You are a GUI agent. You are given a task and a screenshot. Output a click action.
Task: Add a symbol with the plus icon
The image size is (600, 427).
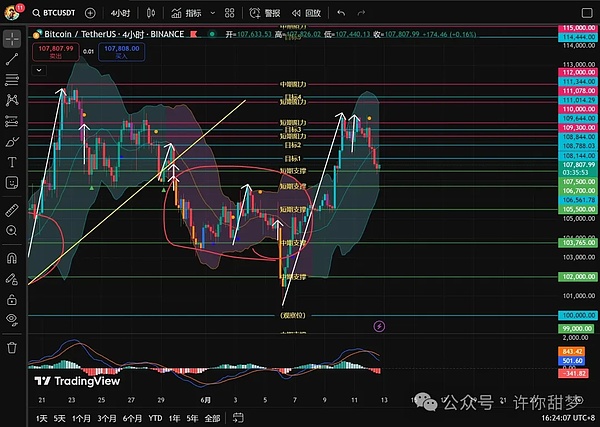[x=90, y=13]
